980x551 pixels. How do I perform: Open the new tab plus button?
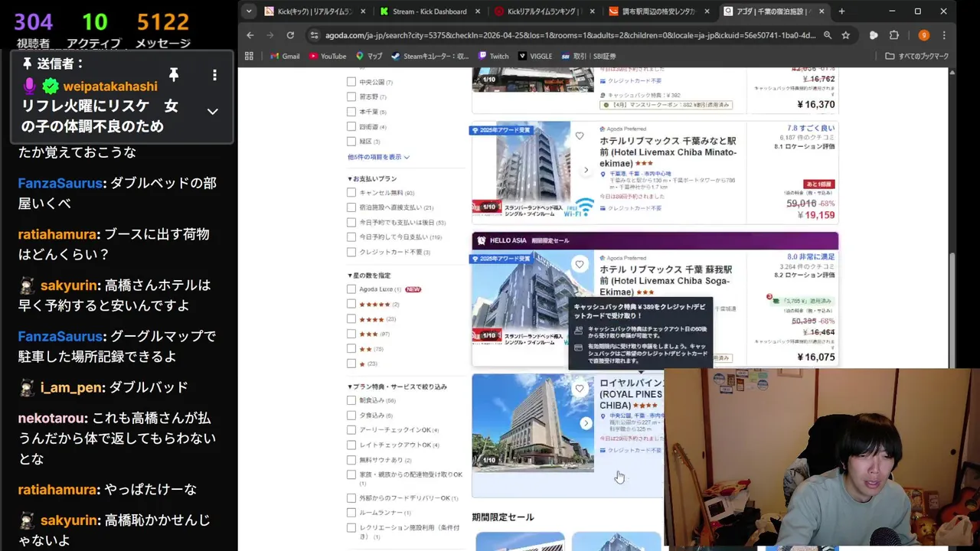[841, 11]
